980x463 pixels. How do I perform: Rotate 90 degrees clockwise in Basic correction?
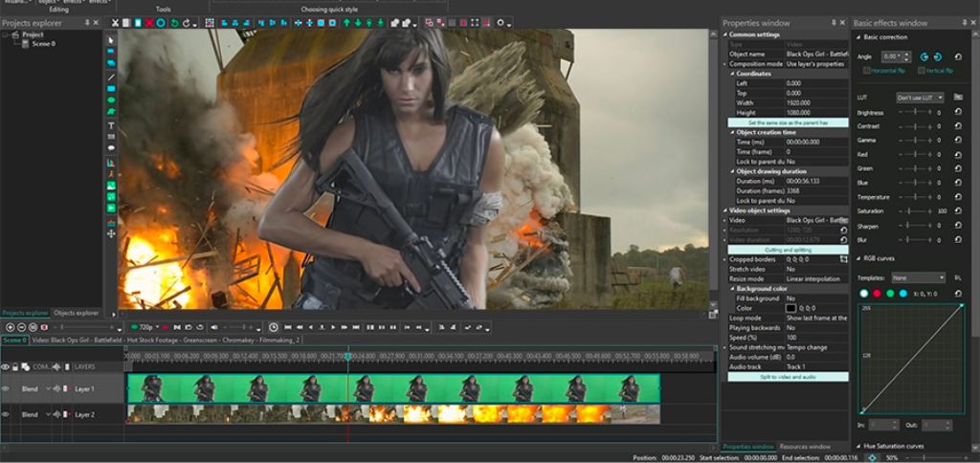pyautogui.click(x=937, y=56)
